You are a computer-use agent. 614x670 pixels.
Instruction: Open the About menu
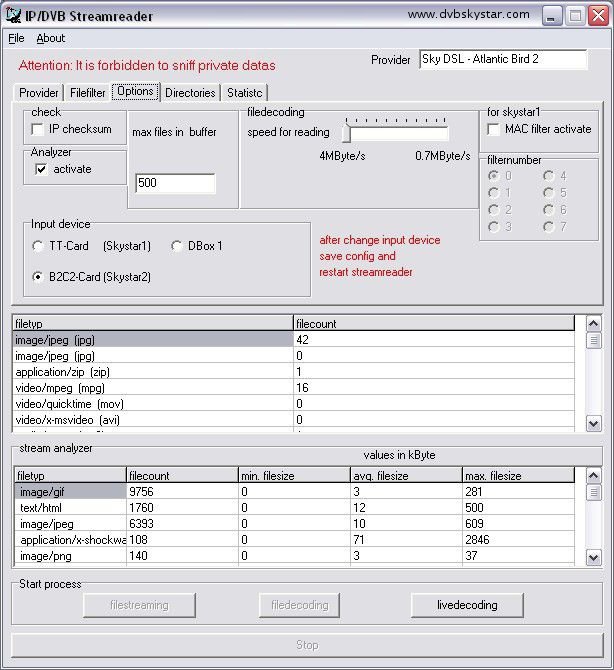click(50, 38)
